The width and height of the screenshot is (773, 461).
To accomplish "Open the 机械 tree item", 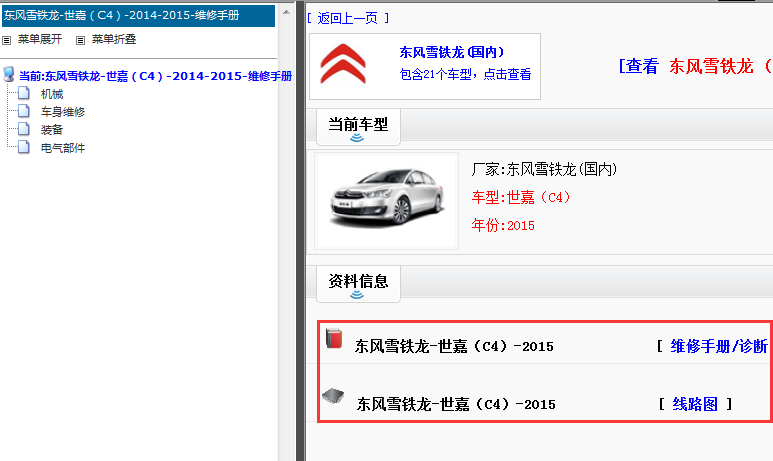I will pos(52,94).
